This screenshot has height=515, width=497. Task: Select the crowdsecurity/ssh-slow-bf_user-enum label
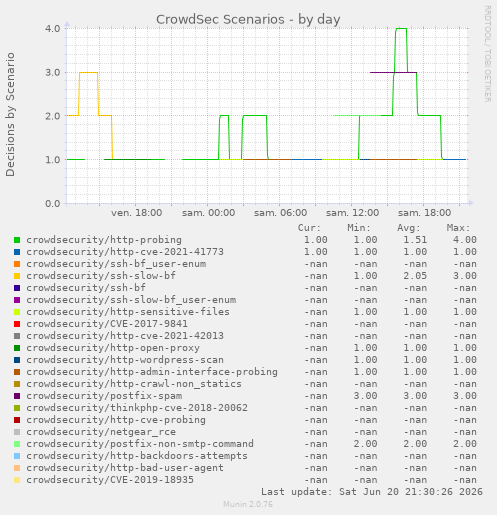coord(131,300)
